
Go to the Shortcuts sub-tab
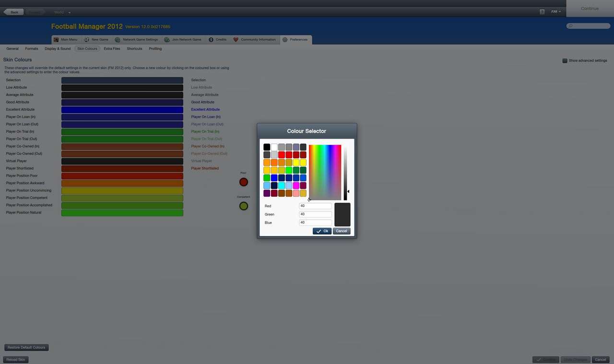pos(134,49)
